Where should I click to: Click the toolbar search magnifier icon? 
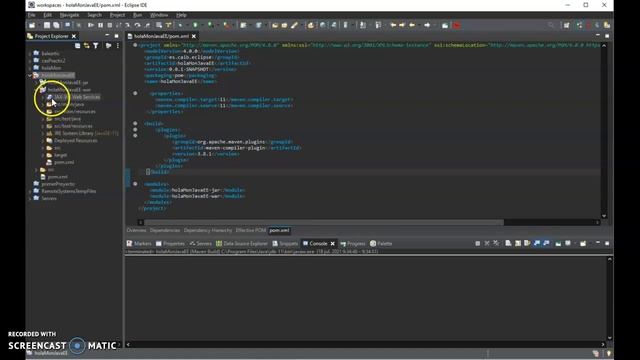tap(551, 25)
